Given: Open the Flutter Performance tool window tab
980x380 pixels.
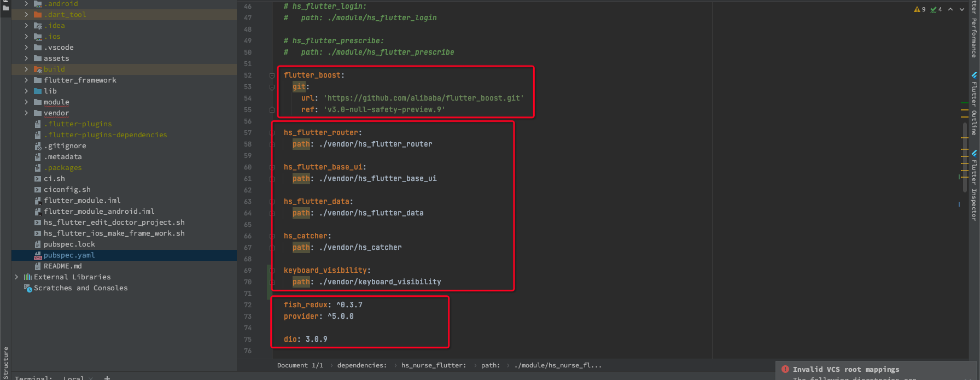Looking at the screenshot, I should pos(974,29).
